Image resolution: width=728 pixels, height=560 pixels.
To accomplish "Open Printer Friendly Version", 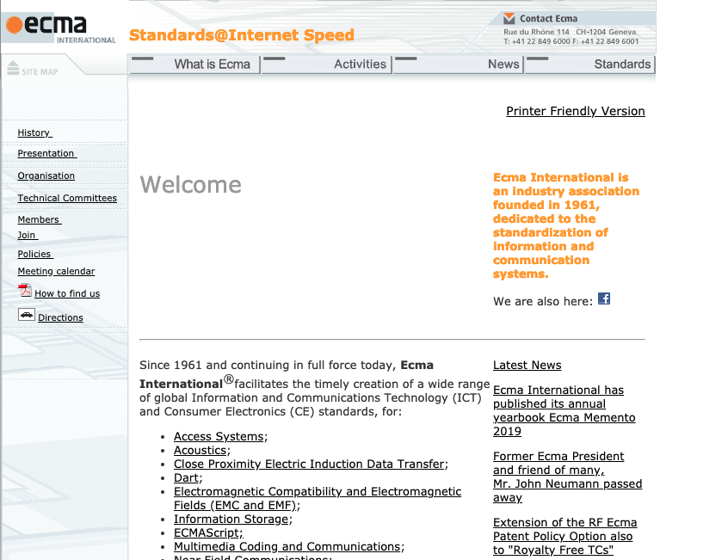I will pos(575,111).
